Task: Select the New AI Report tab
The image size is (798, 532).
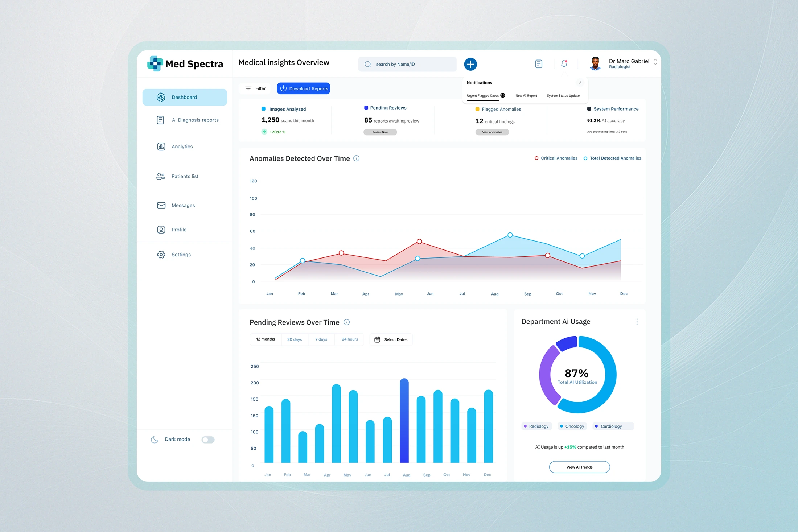Action: click(x=526, y=96)
